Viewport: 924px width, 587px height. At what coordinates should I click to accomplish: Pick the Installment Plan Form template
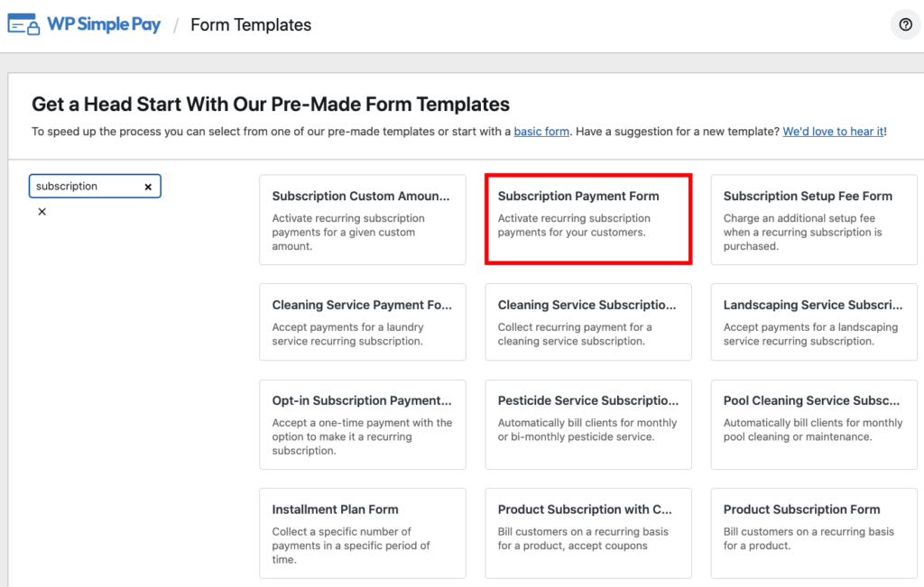[362, 532]
